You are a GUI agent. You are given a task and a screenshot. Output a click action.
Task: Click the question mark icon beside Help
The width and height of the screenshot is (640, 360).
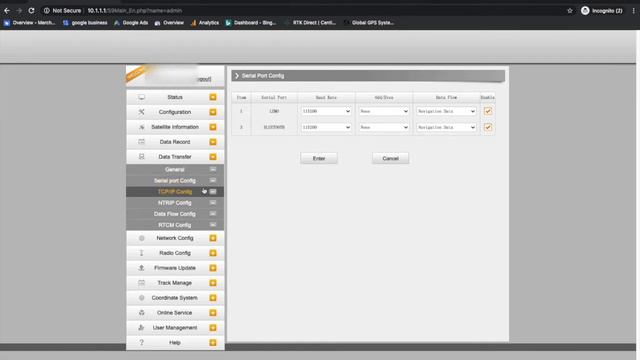[141, 342]
